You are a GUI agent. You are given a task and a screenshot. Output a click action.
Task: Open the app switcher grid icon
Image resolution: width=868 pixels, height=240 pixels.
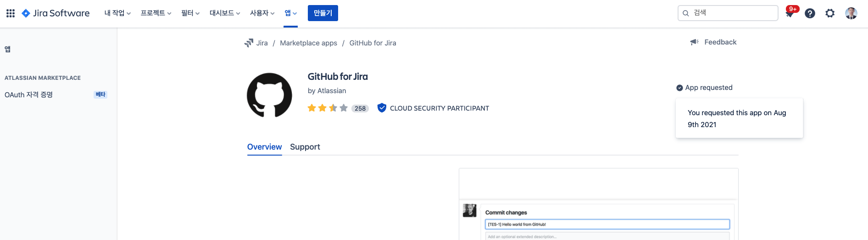(x=11, y=13)
